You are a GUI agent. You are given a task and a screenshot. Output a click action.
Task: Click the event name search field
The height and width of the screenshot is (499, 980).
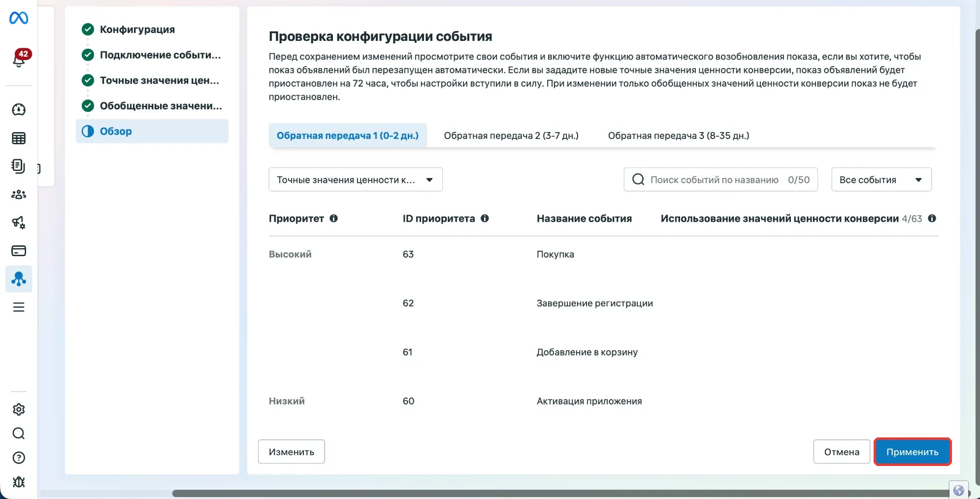(x=720, y=180)
